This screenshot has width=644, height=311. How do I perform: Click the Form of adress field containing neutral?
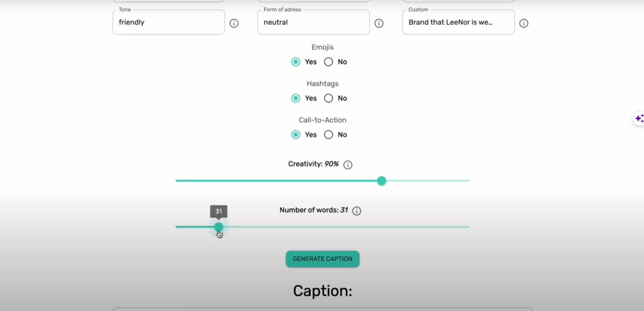pyautogui.click(x=314, y=22)
